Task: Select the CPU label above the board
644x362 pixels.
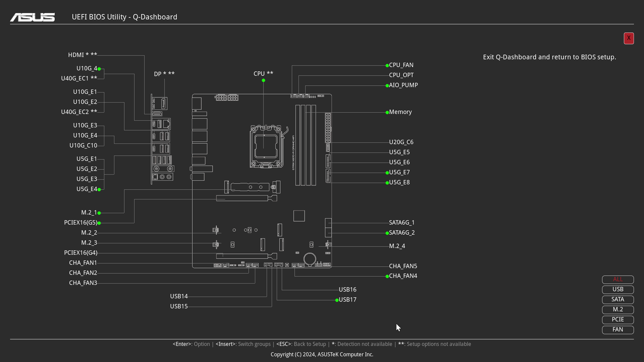Action: click(263, 74)
